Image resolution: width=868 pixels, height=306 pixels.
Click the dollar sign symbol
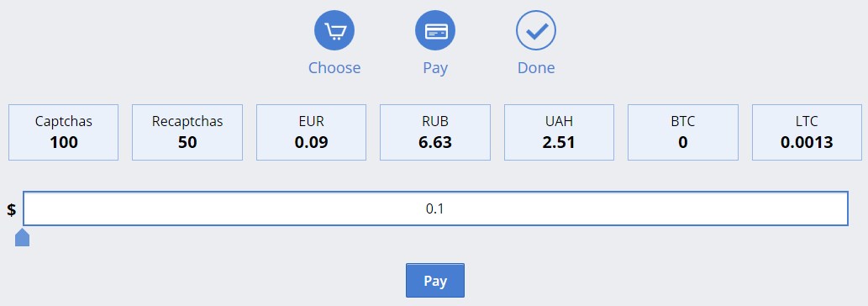(x=12, y=209)
